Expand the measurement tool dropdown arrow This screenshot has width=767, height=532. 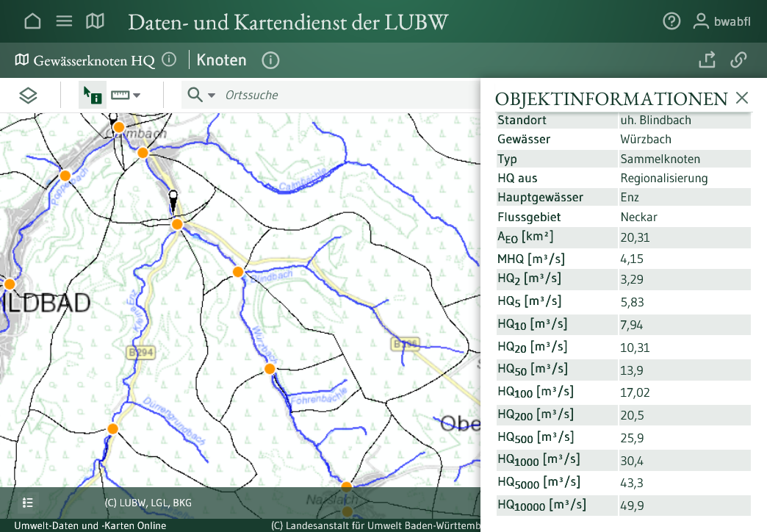point(137,96)
